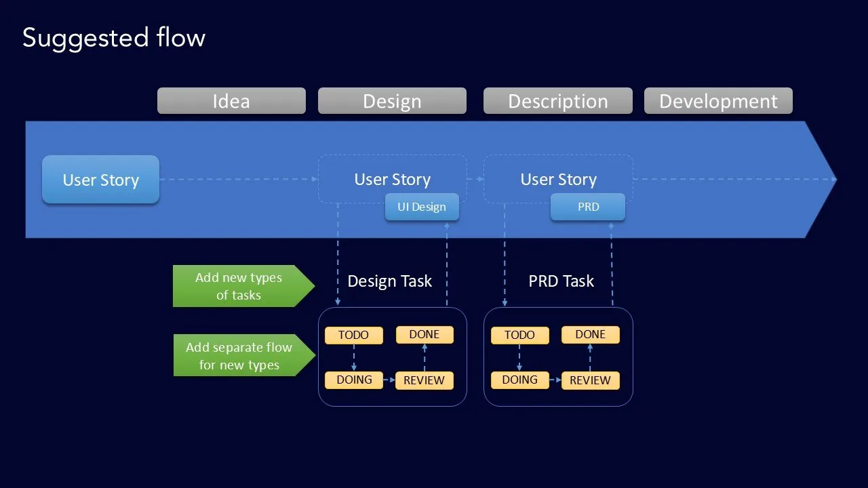This screenshot has height=488, width=868.
Task: Click the Design Task label
Action: click(x=389, y=281)
